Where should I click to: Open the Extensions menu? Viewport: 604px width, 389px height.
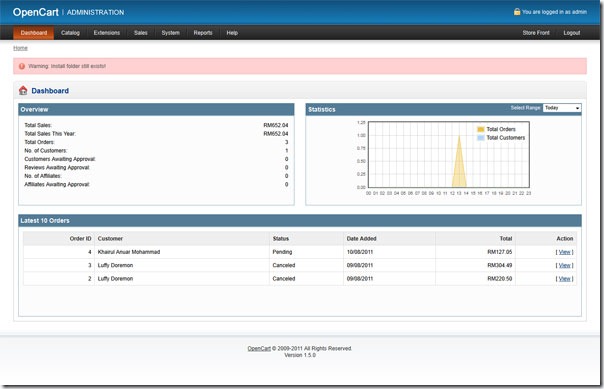click(x=107, y=33)
